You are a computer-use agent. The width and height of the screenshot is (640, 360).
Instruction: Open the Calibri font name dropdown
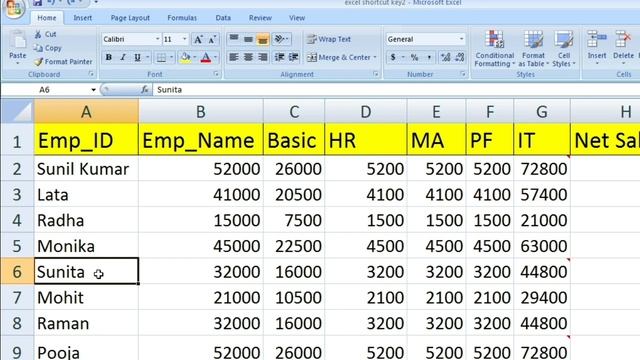pos(158,39)
